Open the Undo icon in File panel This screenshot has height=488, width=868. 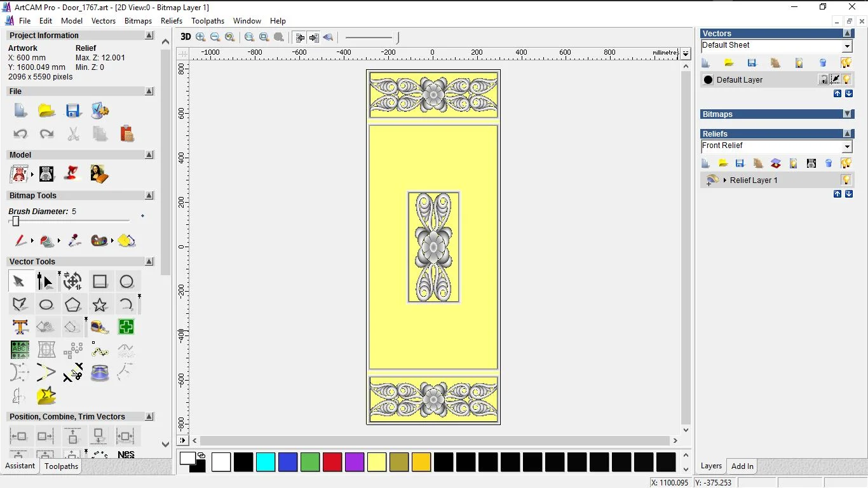pos(20,134)
